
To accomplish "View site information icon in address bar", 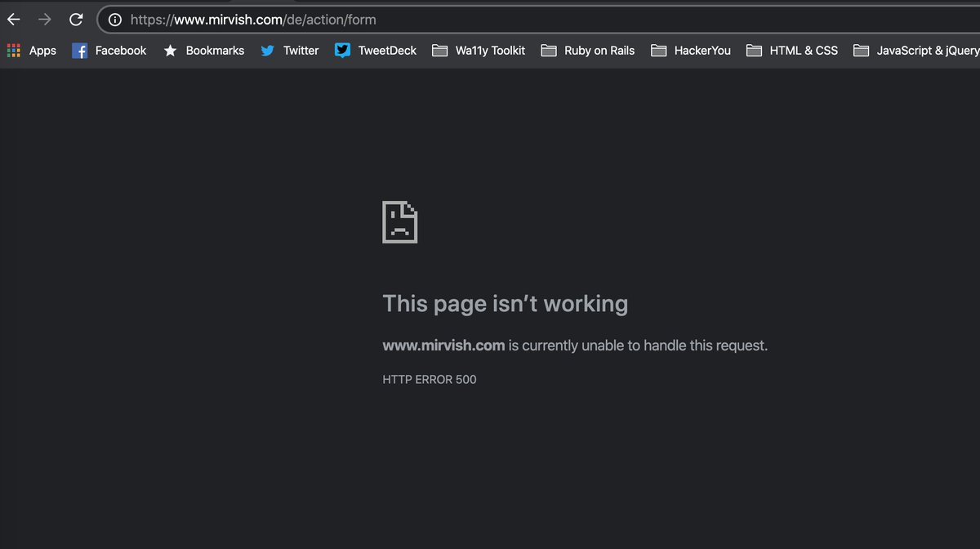I will coord(115,19).
